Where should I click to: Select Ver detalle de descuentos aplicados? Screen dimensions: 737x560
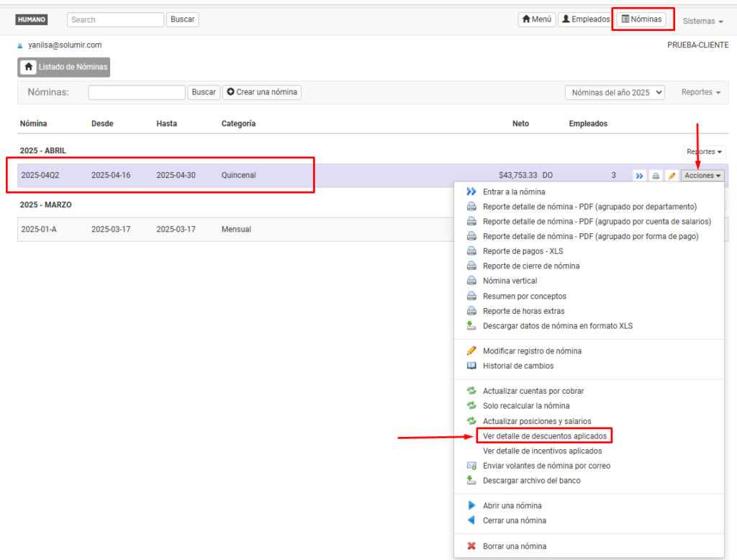(x=545, y=436)
